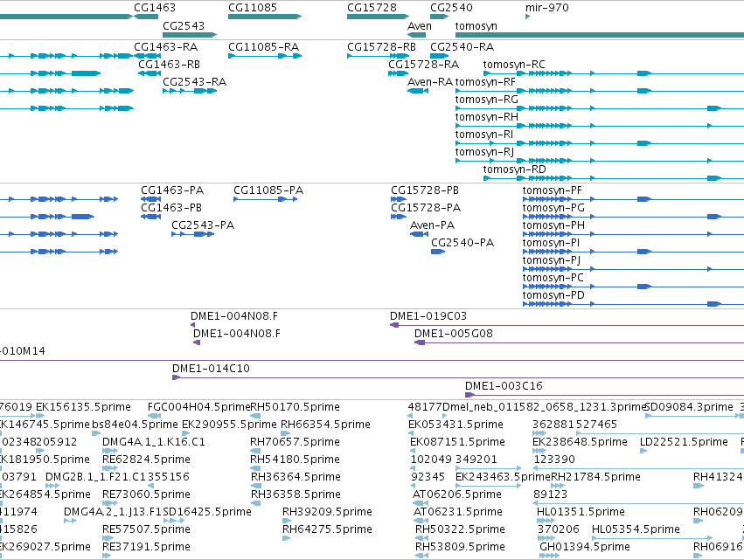Screen dimensions: 744x560
Task: Click EST SD09084.3prime
Action: [690, 408]
